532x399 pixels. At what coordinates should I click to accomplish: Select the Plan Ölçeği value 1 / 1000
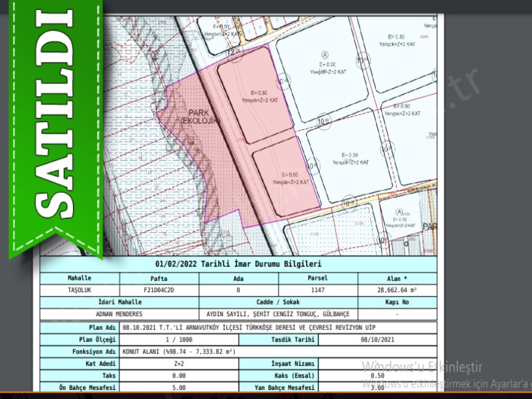coord(179,340)
